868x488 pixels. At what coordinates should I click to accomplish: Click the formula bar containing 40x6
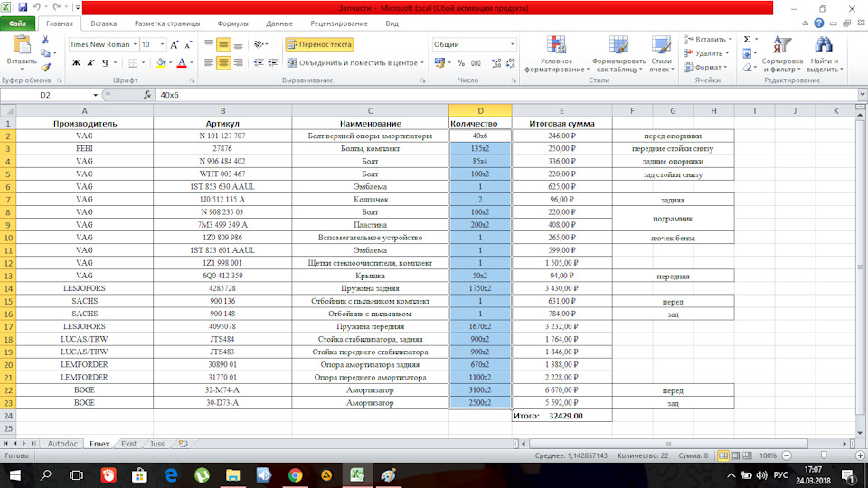(506, 95)
